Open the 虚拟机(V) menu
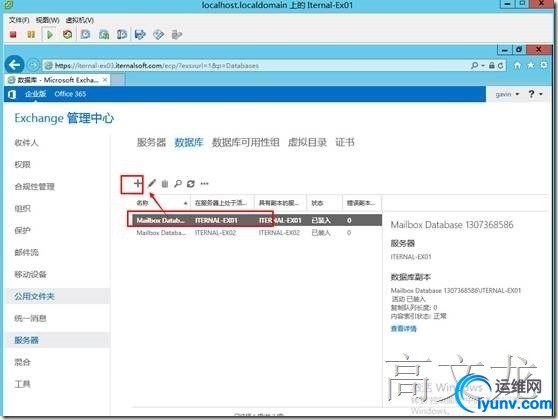Screen dimensions: 558x420 tap(80, 20)
